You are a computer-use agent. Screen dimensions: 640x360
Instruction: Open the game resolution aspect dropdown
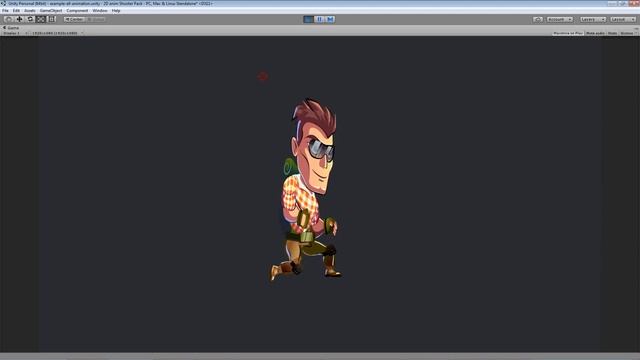point(57,33)
